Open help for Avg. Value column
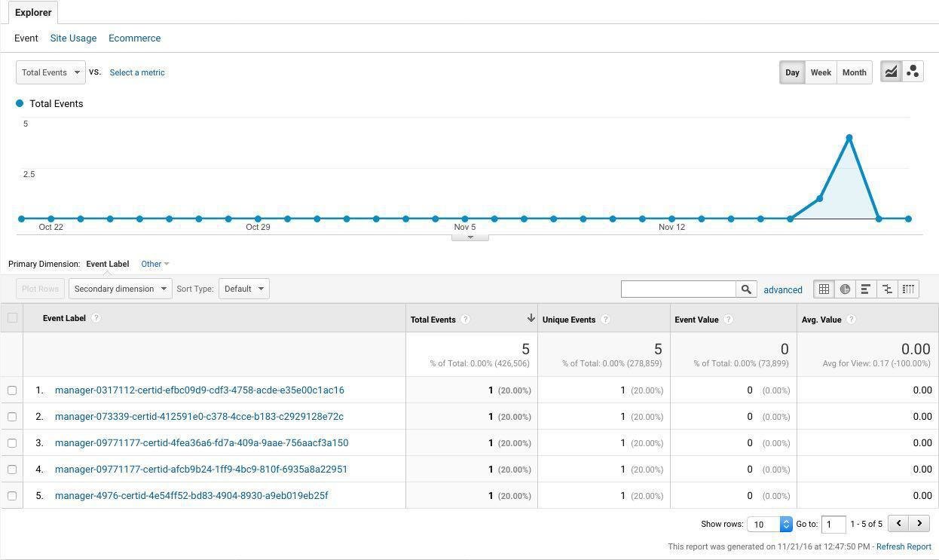This screenshot has height=560, width=939. tap(851, 320)
